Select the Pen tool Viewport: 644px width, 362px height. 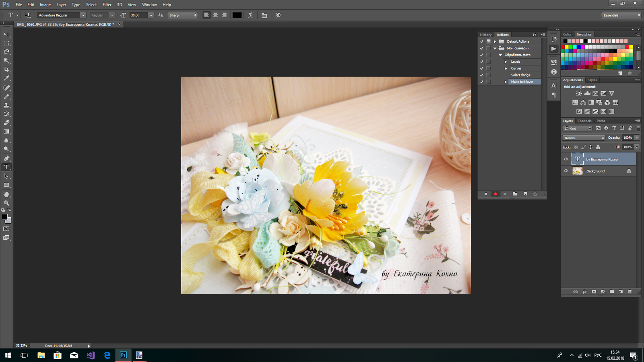click(x=6, y=158)
